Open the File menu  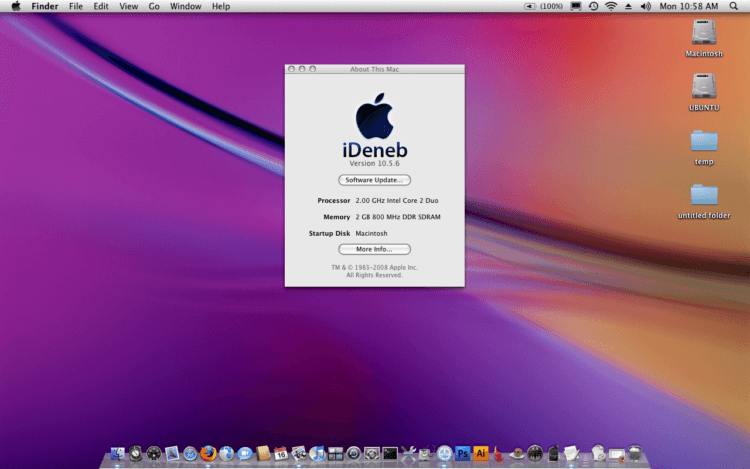(x=76, y=6)
